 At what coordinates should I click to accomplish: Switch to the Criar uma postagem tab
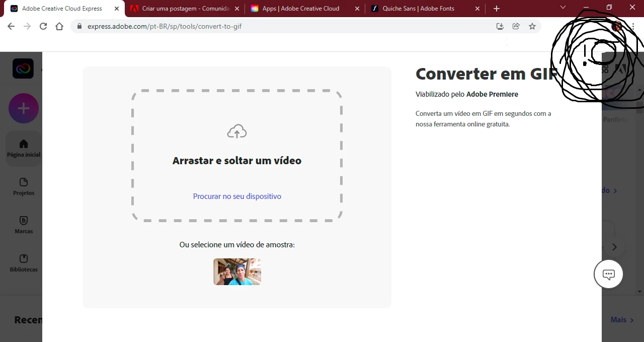click(186, 9)
